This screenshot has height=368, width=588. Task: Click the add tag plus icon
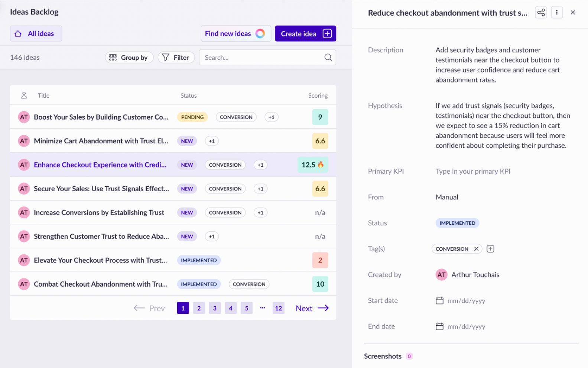coord(490,249)
